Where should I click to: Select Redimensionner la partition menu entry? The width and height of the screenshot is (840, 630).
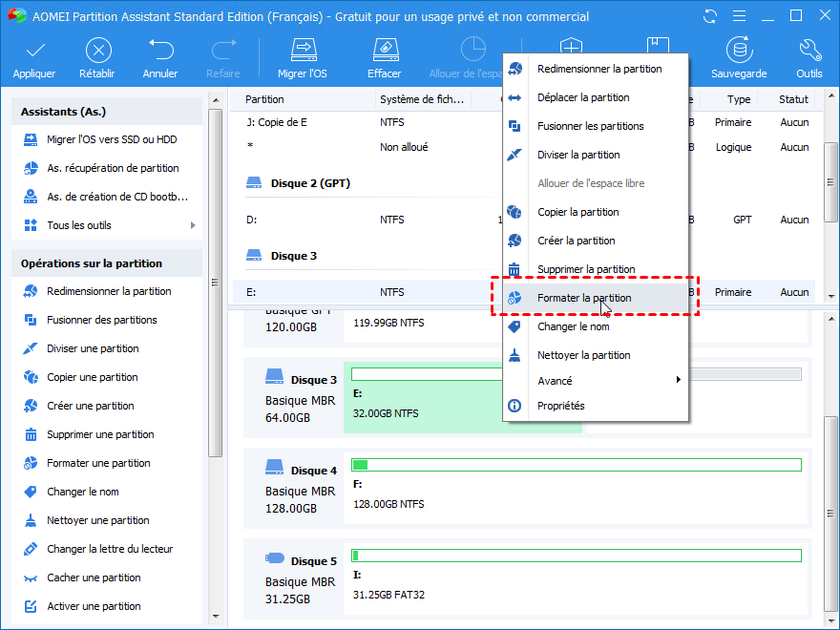599,69
